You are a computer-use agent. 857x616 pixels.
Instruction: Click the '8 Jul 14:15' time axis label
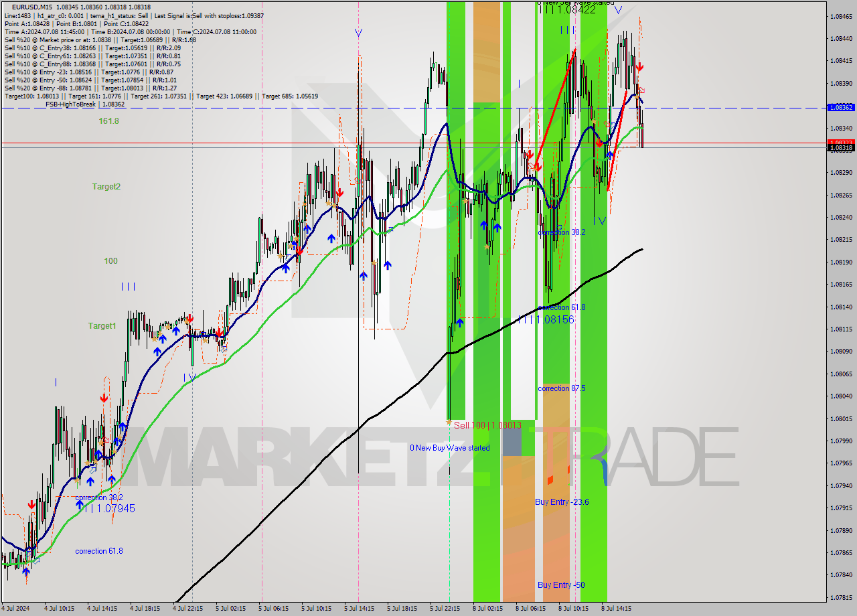pyautogui.click(x=617, y=609)
